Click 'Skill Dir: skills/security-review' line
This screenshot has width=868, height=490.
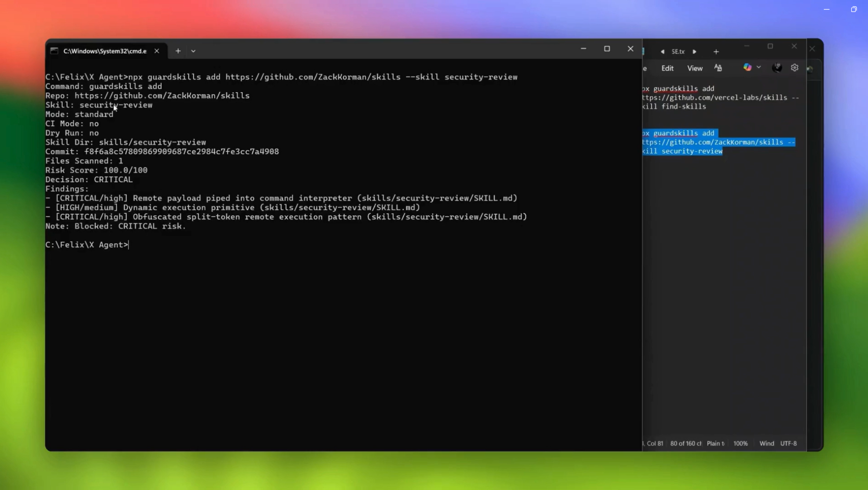(125, 142)
